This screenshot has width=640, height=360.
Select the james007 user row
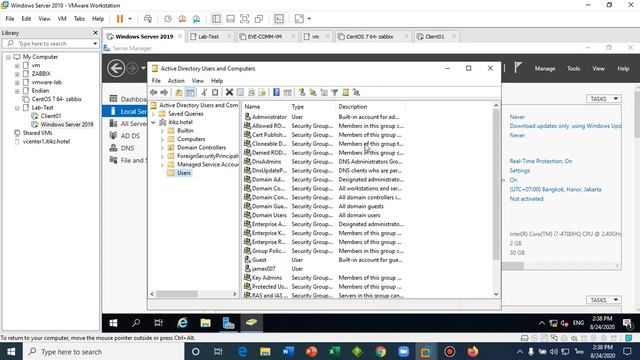[264, 269]
